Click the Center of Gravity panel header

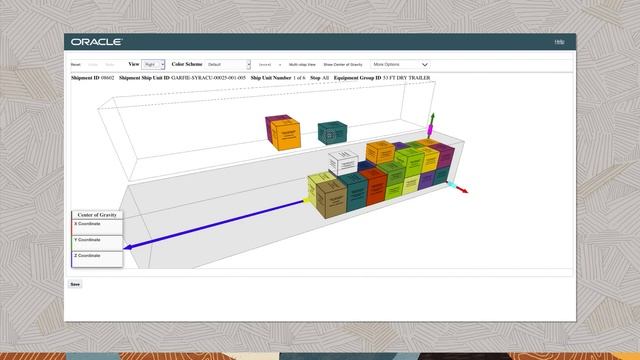(97, 215)
